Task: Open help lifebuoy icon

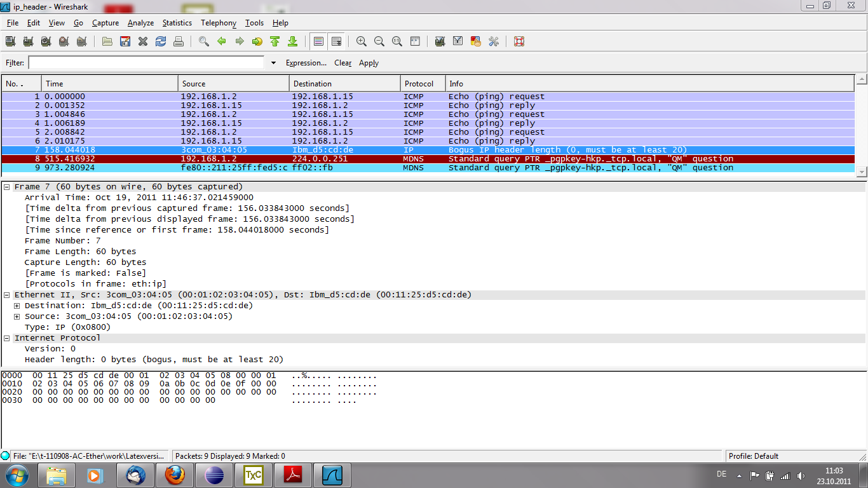Action: tap(519, 41)
